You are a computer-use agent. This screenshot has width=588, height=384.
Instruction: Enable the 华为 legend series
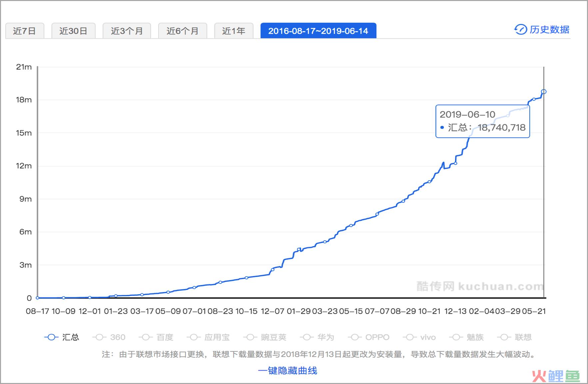[317, 337]
